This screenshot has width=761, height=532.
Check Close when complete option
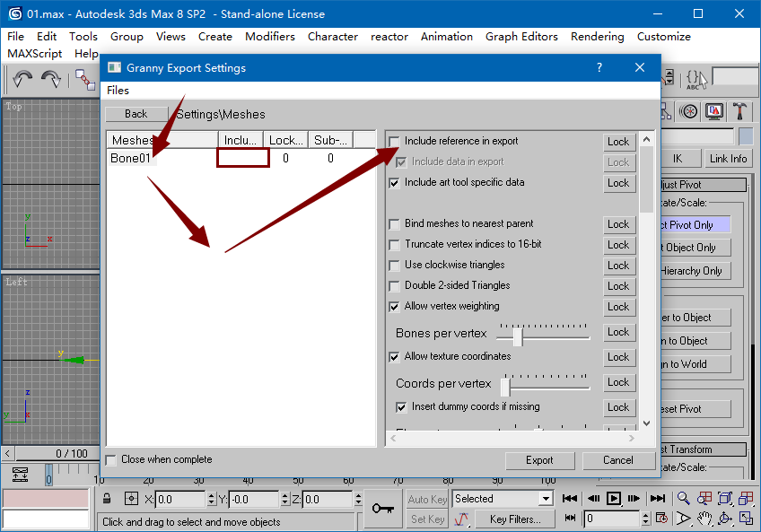111,460
